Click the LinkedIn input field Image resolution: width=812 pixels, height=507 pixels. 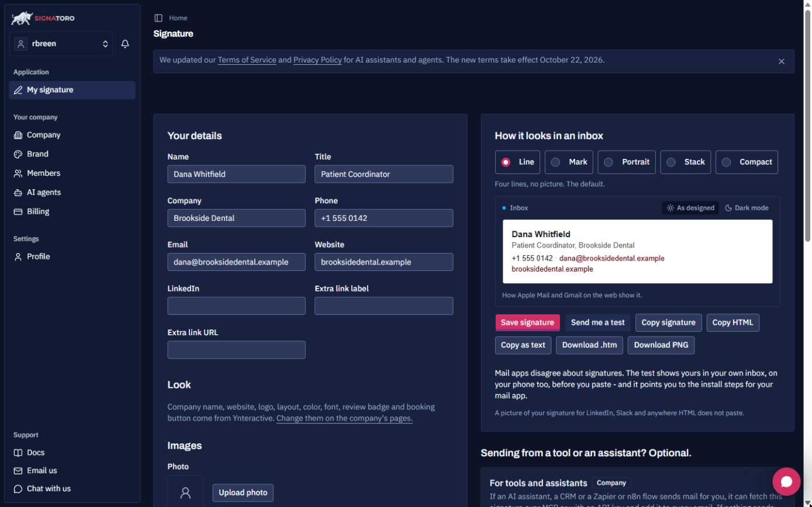point(236,306)
